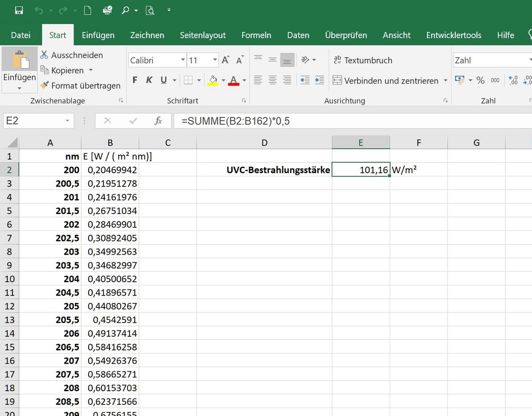Create a new blank workbook

(88, 10)
